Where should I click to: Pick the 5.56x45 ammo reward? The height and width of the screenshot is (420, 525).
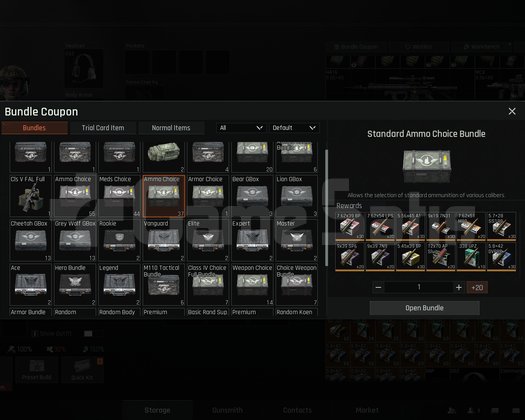[410, 226]
